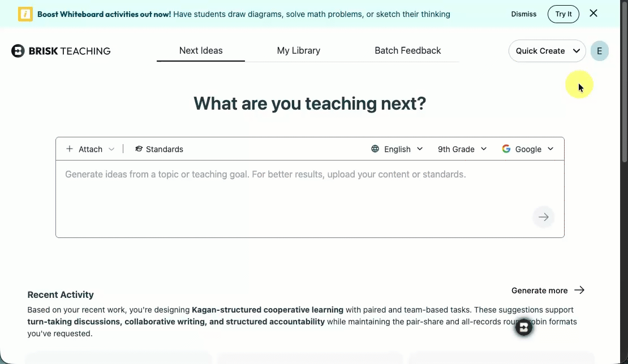Open the Batch Feedback tab

pyautogui.click(x=407, y=50)
